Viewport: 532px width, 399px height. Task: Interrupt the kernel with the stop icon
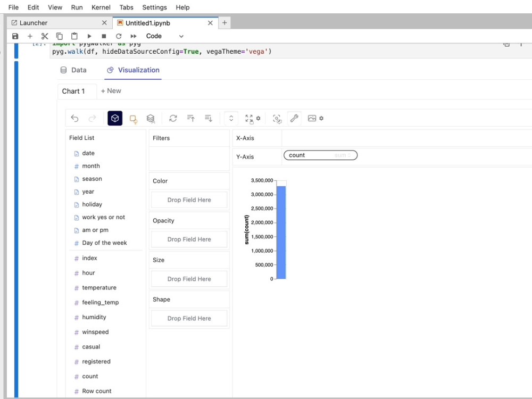point(104,36)
